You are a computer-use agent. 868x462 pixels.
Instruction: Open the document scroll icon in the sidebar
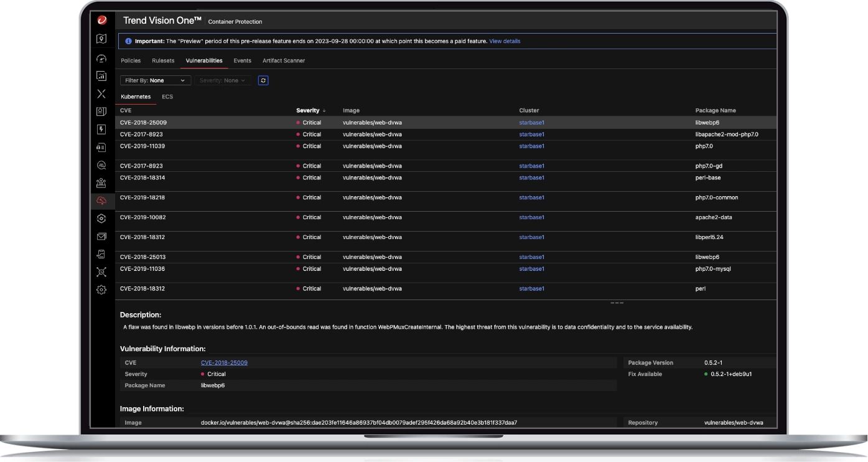101,254
